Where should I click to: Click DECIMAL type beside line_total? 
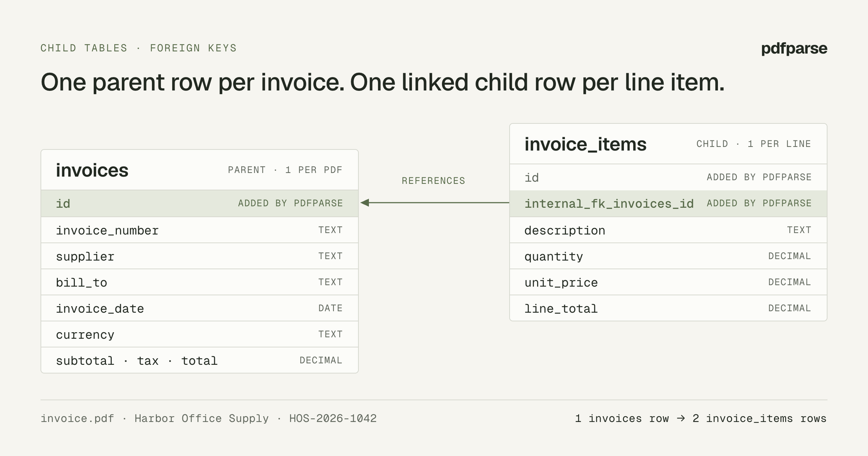[x=790, y=308]
